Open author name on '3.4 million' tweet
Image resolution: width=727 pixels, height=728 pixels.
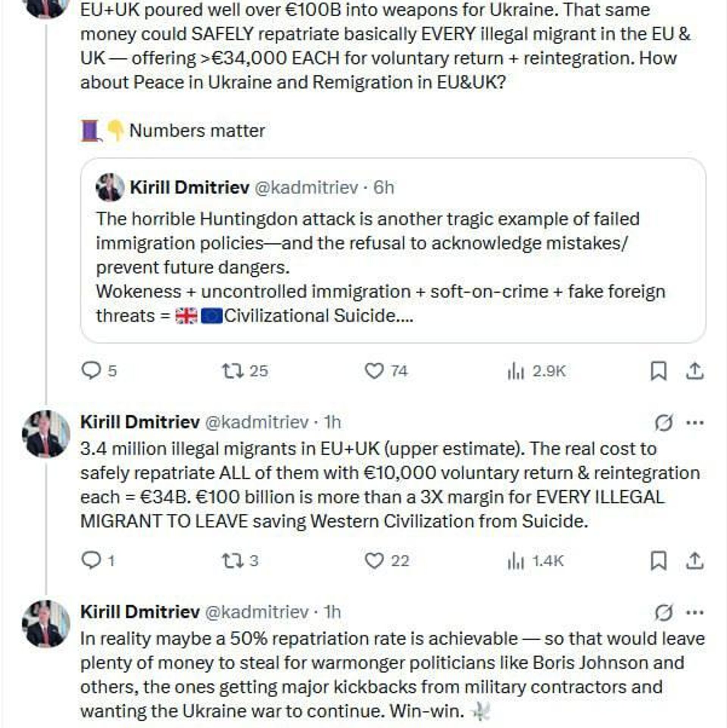(140, 422)
